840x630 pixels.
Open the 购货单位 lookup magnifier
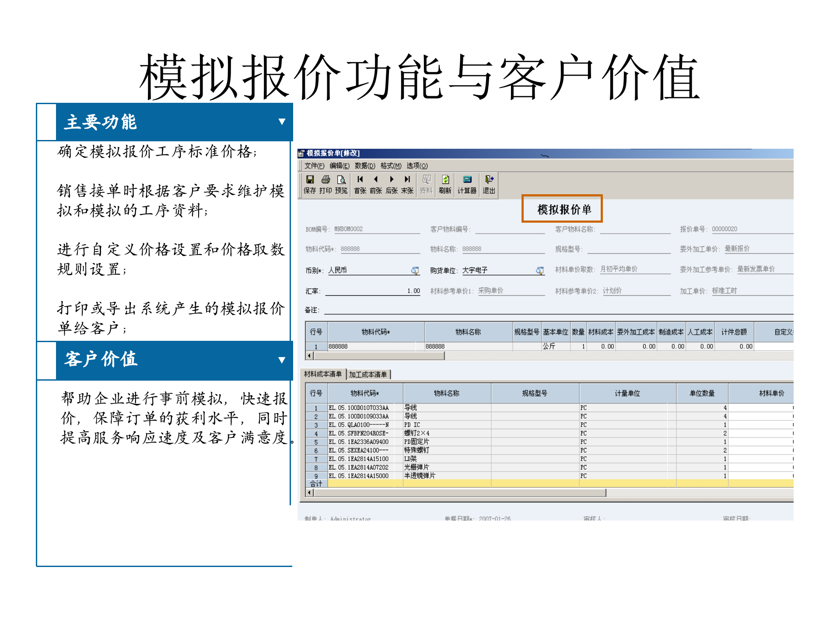click(x=539, y=270)
